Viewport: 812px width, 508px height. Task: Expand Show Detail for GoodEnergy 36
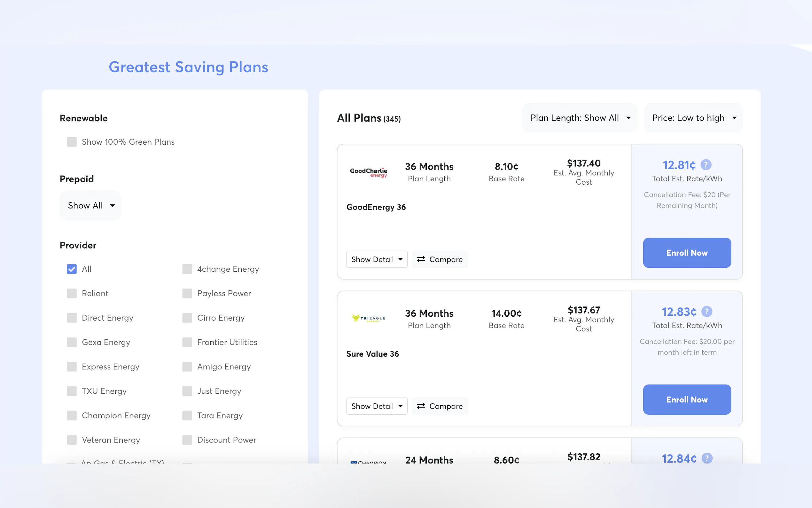pos(377,259)
